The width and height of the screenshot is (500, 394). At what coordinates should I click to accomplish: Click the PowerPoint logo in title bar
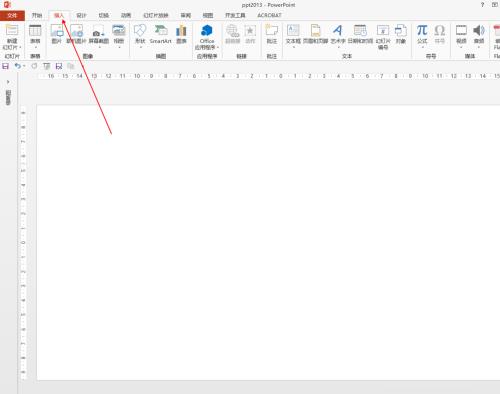pyautogui.click(x=7, y=5)
